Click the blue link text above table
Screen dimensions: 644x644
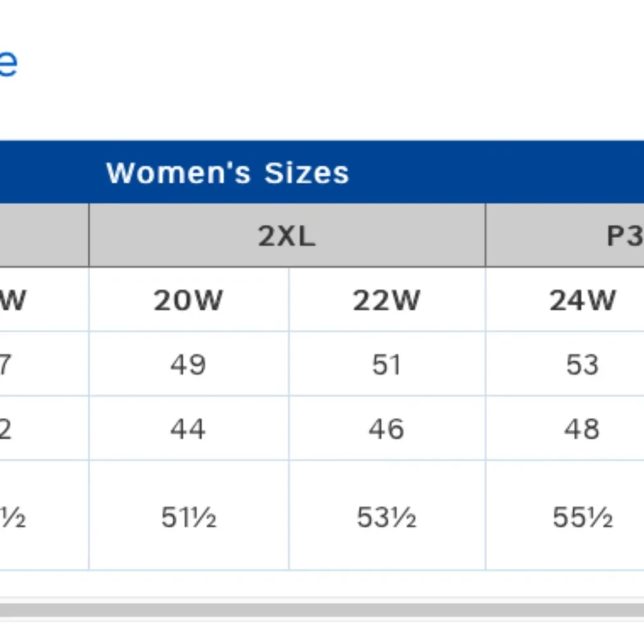8,63
